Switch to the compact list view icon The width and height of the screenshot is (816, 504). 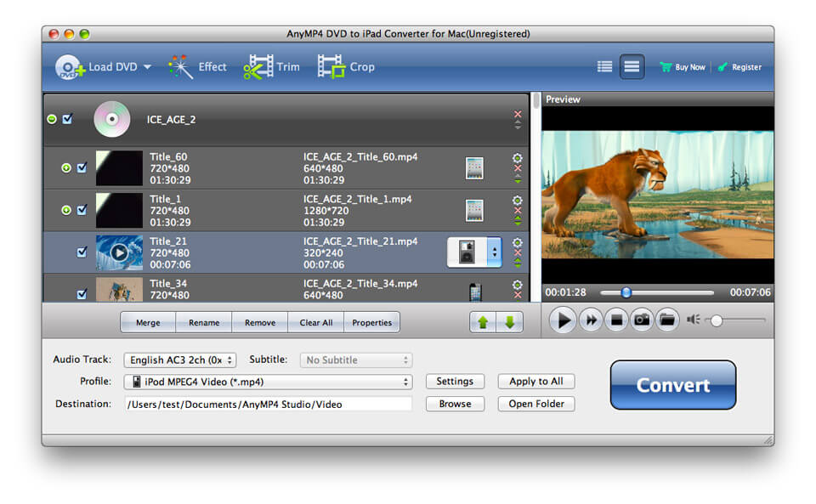(604, 66)
